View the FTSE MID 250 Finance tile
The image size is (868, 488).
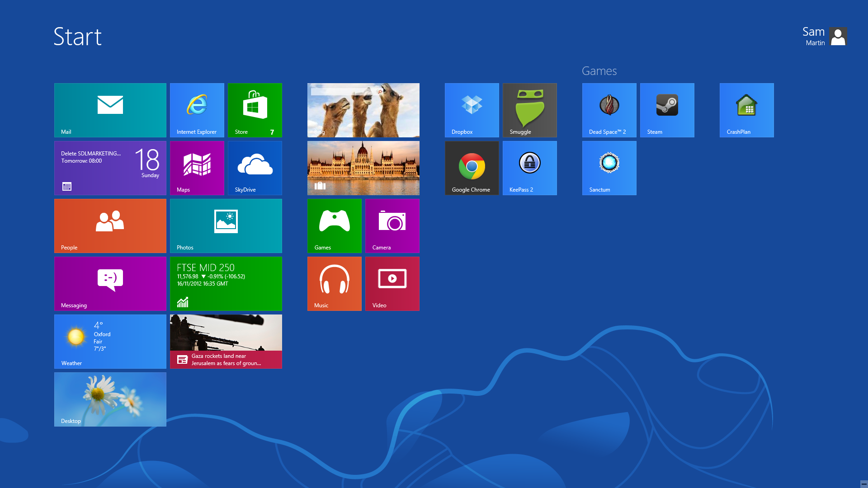(x=226, y=284)
